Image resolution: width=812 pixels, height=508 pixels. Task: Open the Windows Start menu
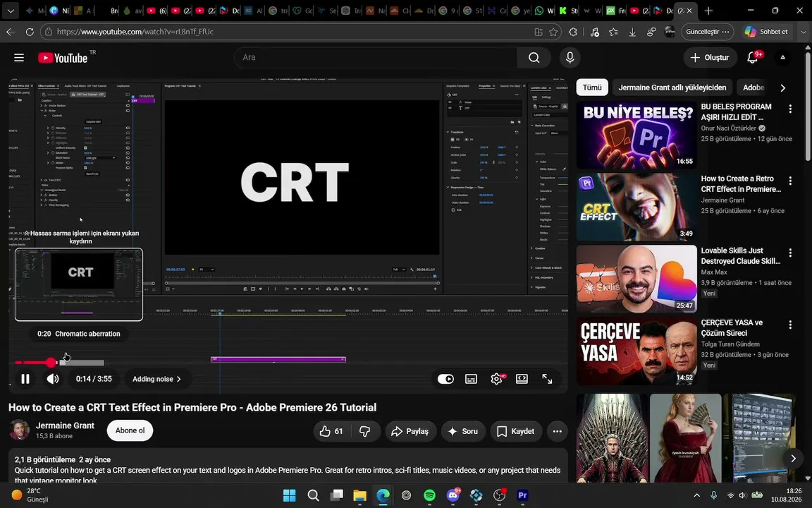pos(290,495)
